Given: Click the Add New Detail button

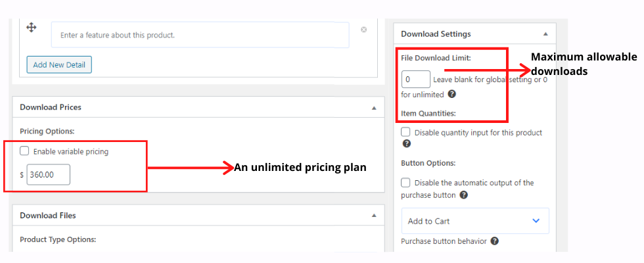Looking at the screenshot, I should pyautogui.click(x=59, y=64).
